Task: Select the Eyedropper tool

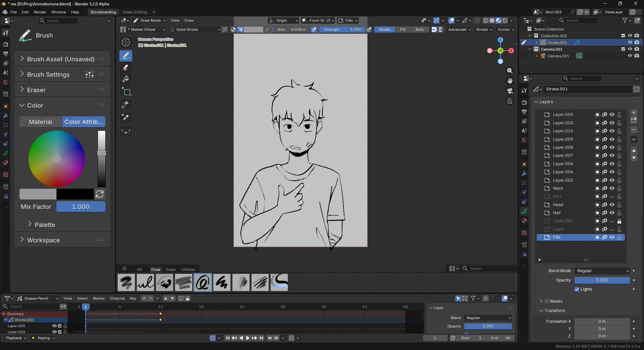Action: (x=126, y=117)
